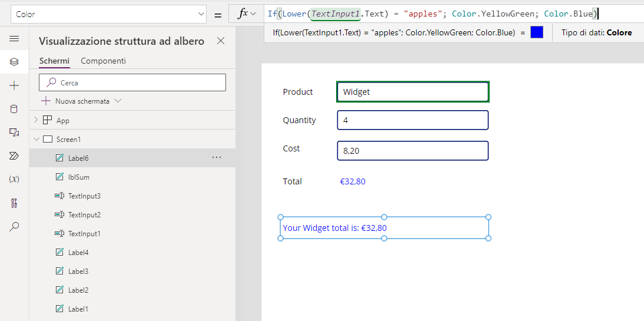Select lblSum in the tree

pyautogui.click(x=132, y=177)
